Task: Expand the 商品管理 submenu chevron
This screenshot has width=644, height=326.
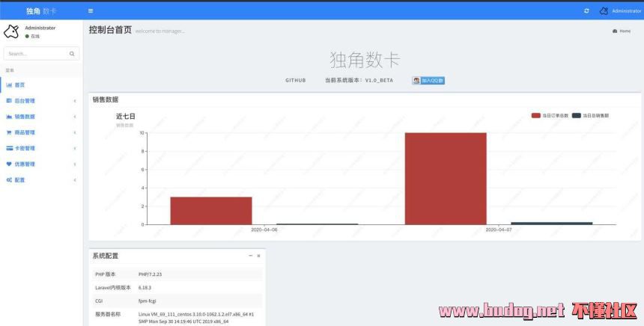Action: [x=74, y=132]
